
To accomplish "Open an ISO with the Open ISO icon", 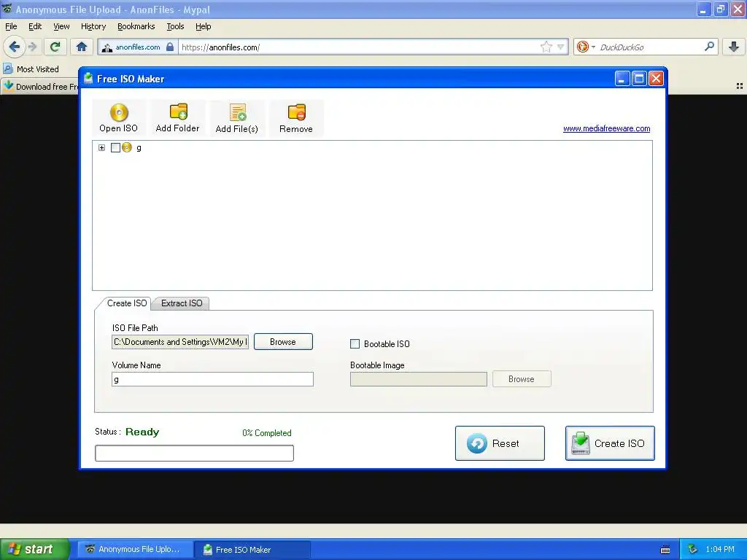I will [x=119, y=113].
